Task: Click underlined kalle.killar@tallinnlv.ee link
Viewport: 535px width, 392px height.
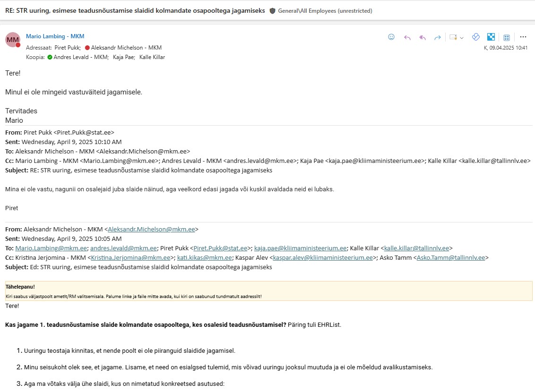Action: (x=416, y=248)
